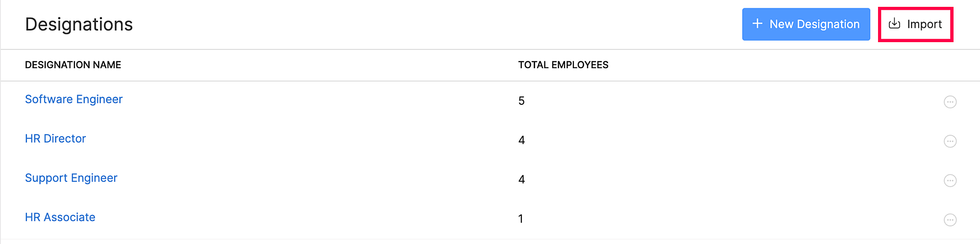This screenshot has height=244, width=980.
Task: Open more options for HR Associate row
Action: point(950,220)
